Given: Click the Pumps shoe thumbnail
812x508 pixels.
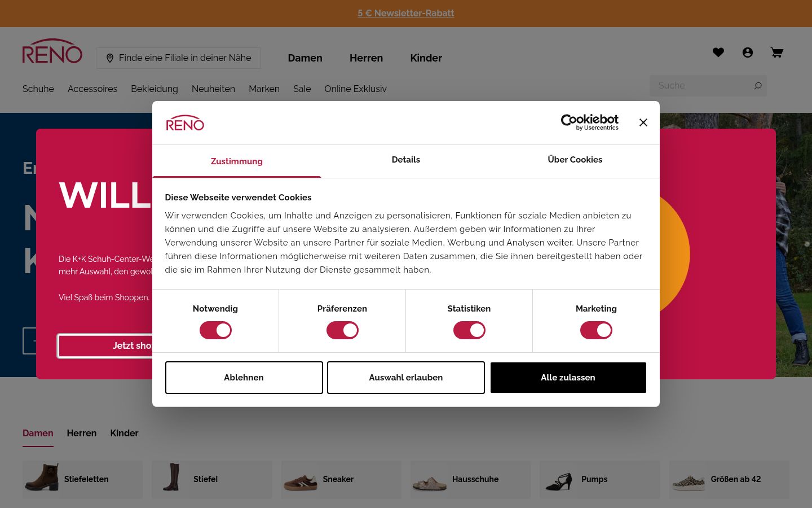Looking at the screenshot, I should [559, 479].
